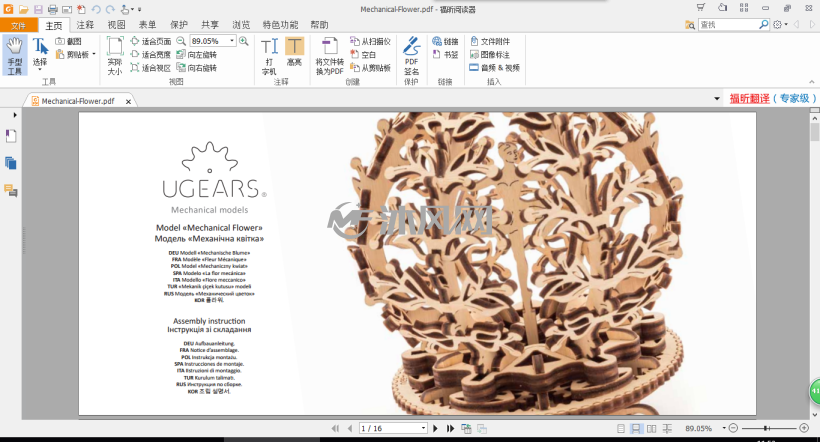The height and width of the screenshot is (442, 820).
Task: Set view to Actual Size (实际大小)
Action: tap(115, 55)
